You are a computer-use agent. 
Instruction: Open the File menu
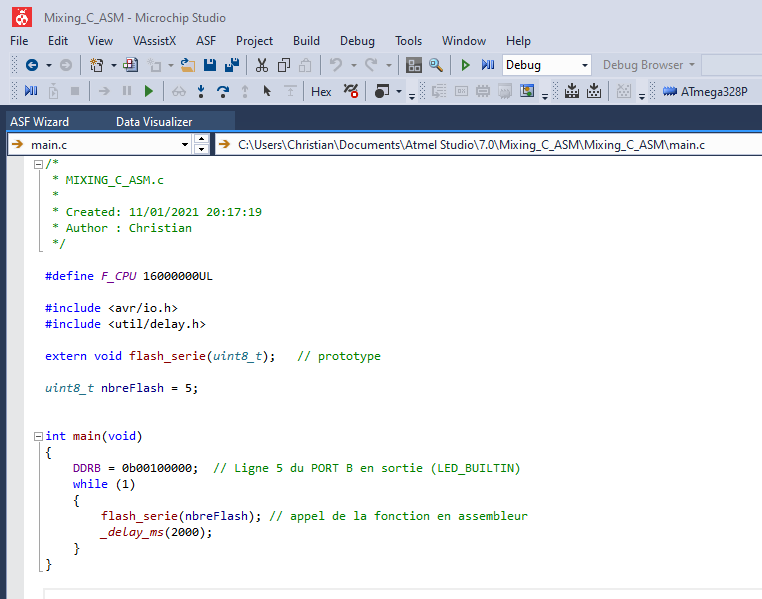19,41
